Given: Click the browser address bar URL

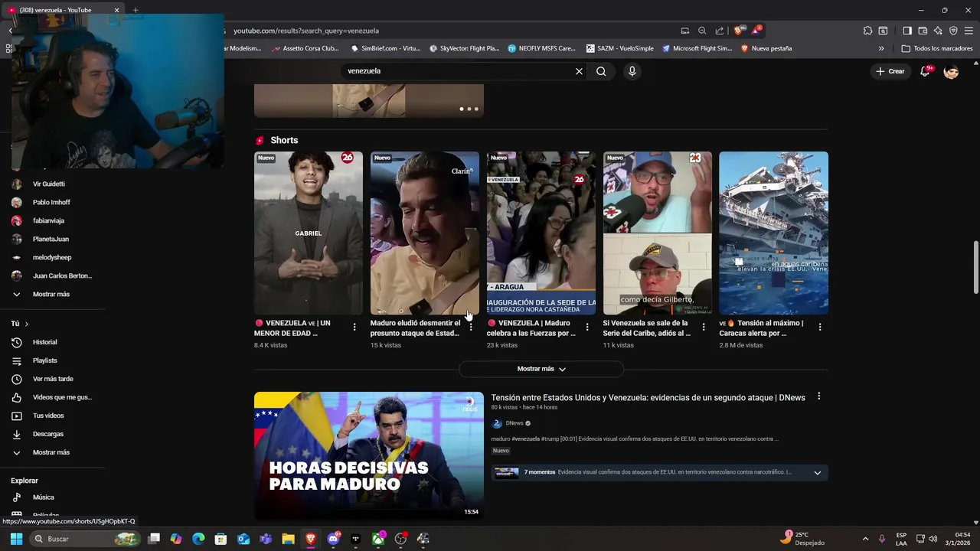Looking at the screenshot, I should point(306,31).
